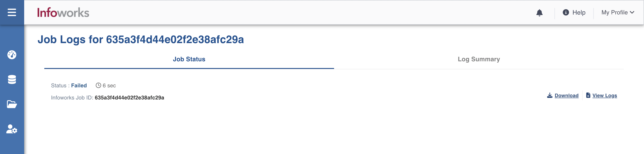The width and height of the screenshot is (644, 154).
Task: Click the download arrow icon
Action: click(x=550, y=95)
